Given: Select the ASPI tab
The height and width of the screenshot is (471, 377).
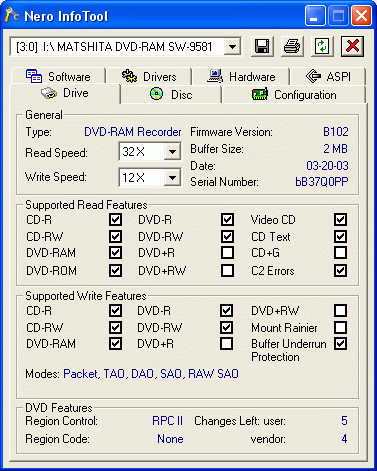Looking at the screenshot, I should point(328,76).
